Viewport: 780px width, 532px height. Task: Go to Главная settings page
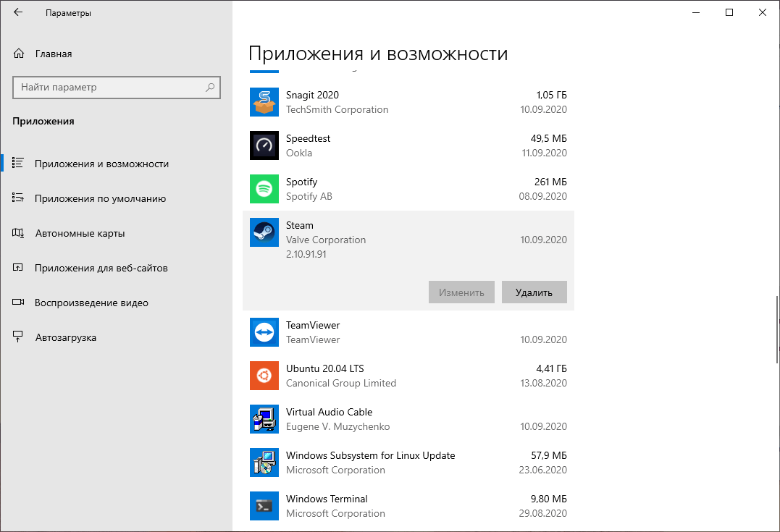pos(117,54)
